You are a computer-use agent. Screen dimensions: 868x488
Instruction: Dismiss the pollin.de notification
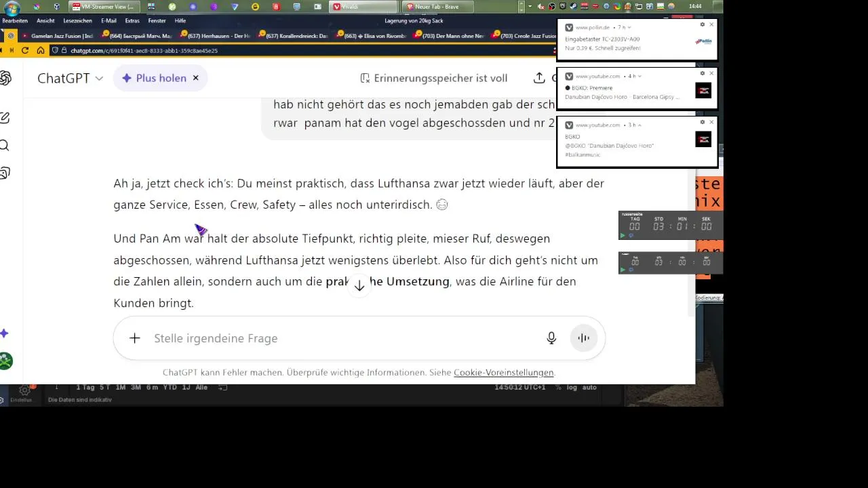tap(711, 24)
